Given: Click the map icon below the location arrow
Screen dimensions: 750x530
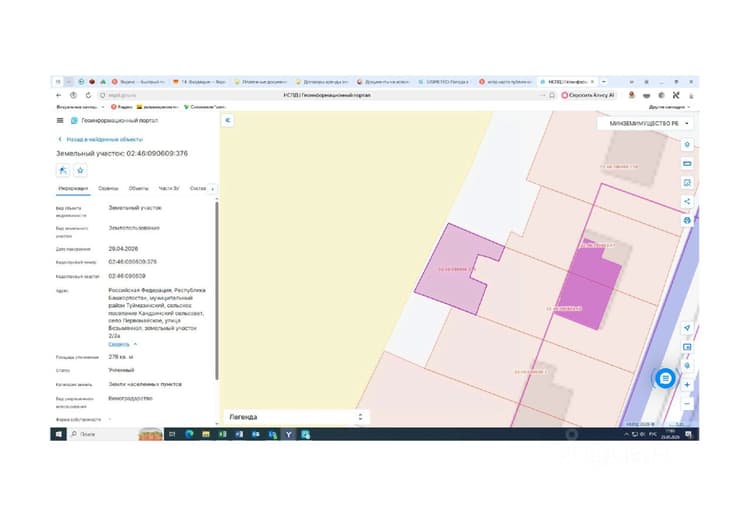Looking at the screenshot, I should tap(687, 347).
